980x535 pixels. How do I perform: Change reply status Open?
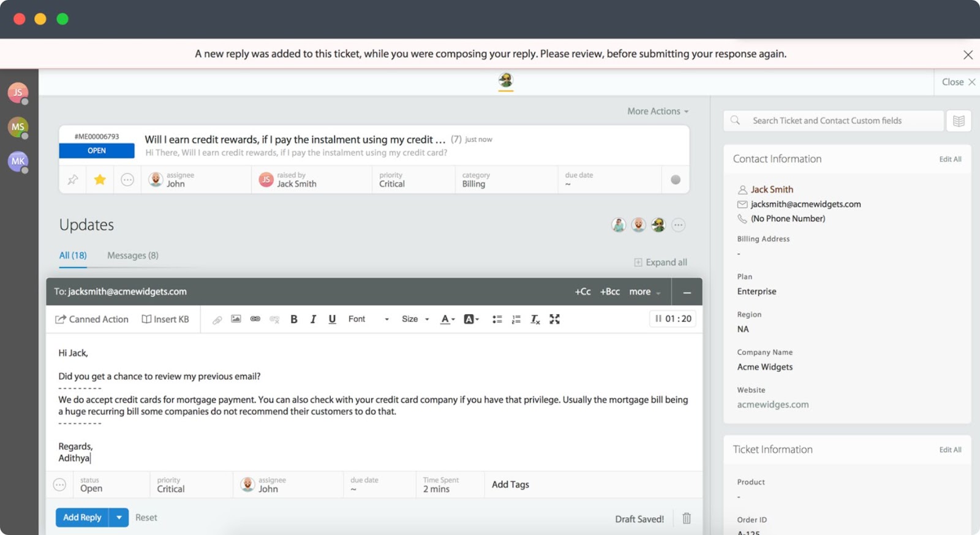point(110,485)
